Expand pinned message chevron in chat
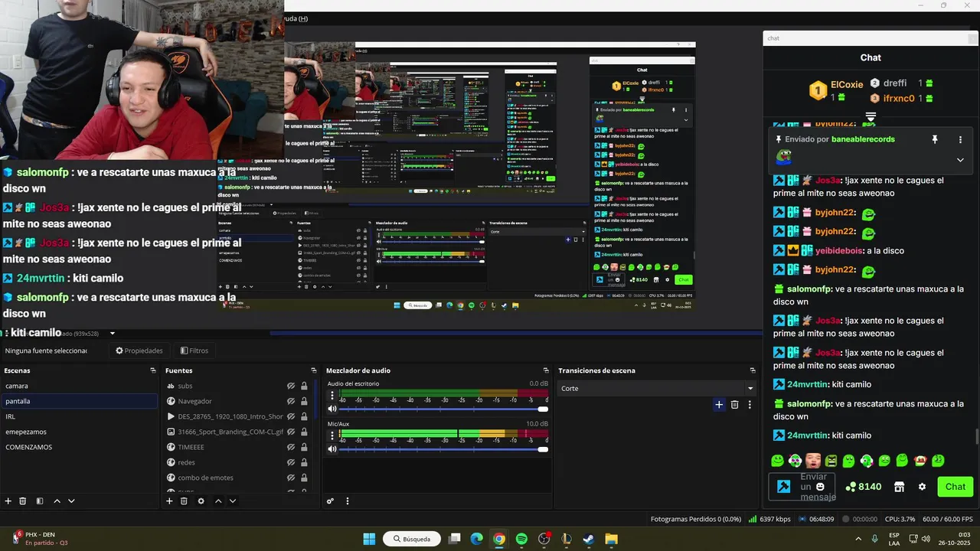 [x=960, y=160]
